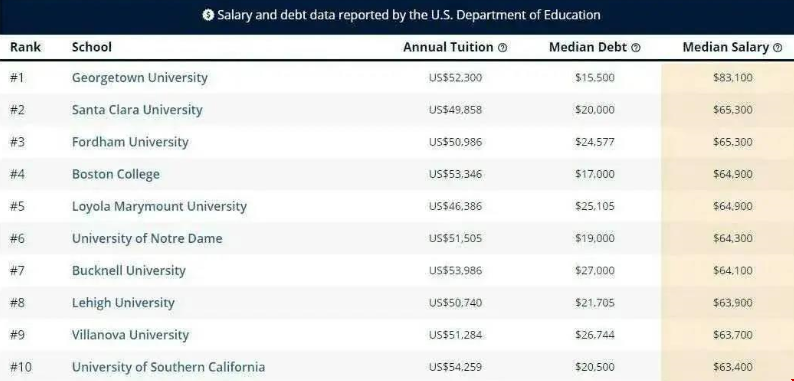794x381 pixels.
Task: Sort by the Rank column header
Action: [25, 47]
